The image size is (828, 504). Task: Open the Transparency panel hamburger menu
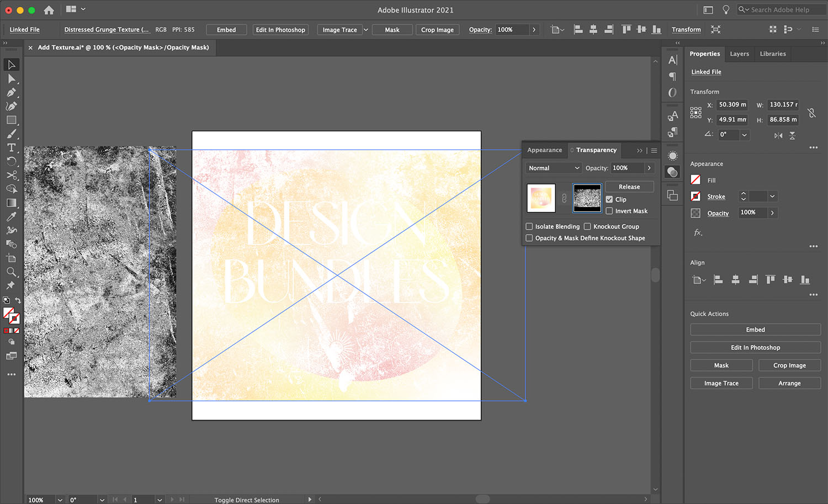[654, 151]
